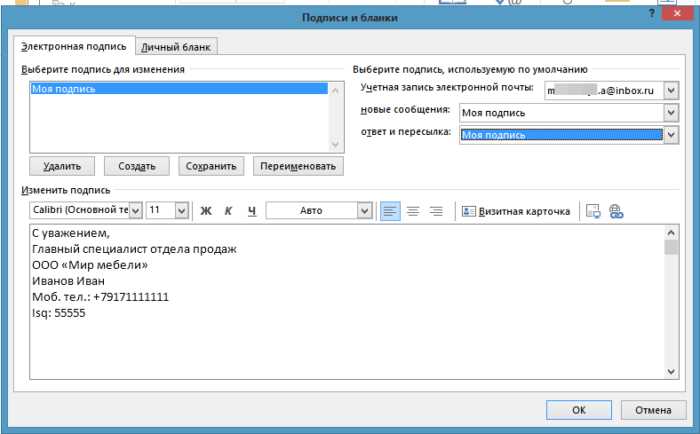Click the Переименовать button
This screenshot has height=434, width=700.
[x=298, y=166]
